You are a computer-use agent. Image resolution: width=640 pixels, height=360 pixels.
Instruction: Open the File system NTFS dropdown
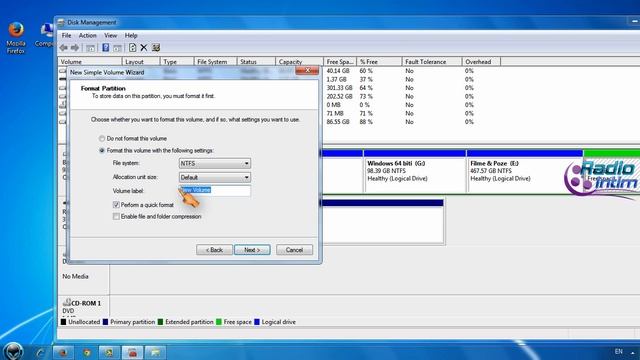(x=215, y=163)
